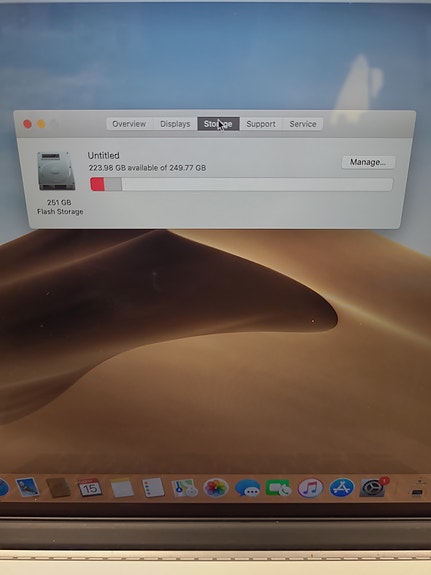
Task: Open System Preferences from the Dock
Action: 373,488
